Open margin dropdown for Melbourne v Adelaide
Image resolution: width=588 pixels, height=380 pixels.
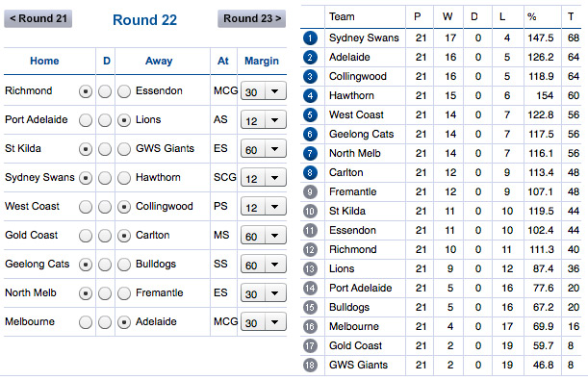pos(264,322)
